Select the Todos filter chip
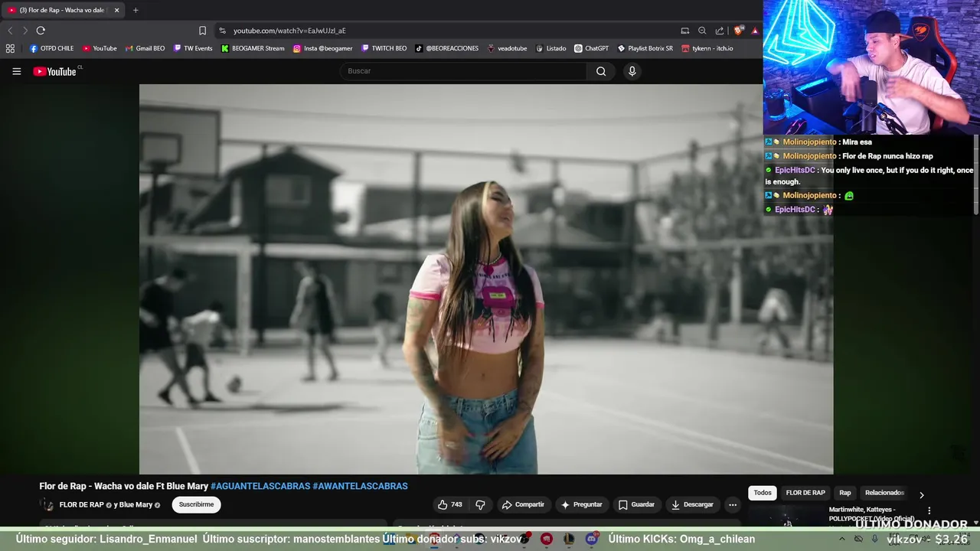The width and height of the screenshot is (980, 551). tap(763, 493)
